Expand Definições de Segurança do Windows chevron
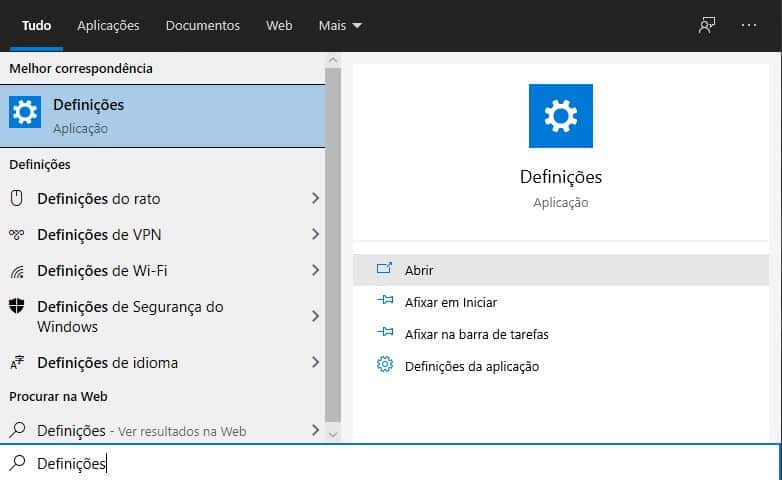The width and height of the screenshot is (782, 480). (315, 316)
